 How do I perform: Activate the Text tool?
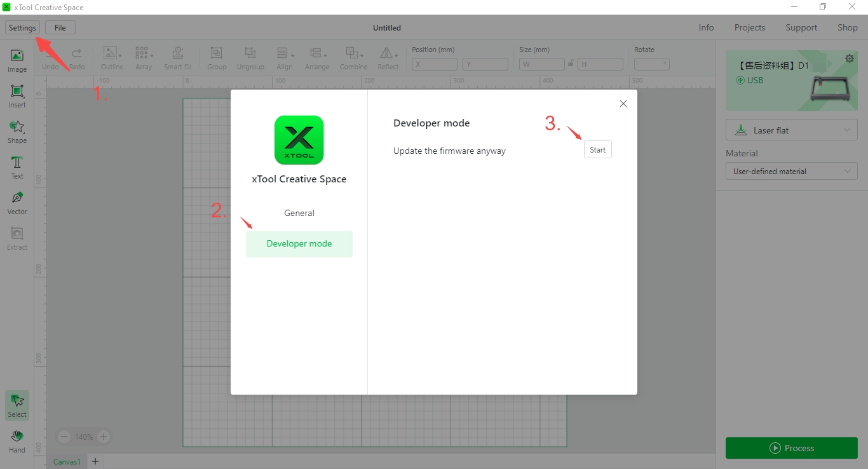[x=17, y=168]
